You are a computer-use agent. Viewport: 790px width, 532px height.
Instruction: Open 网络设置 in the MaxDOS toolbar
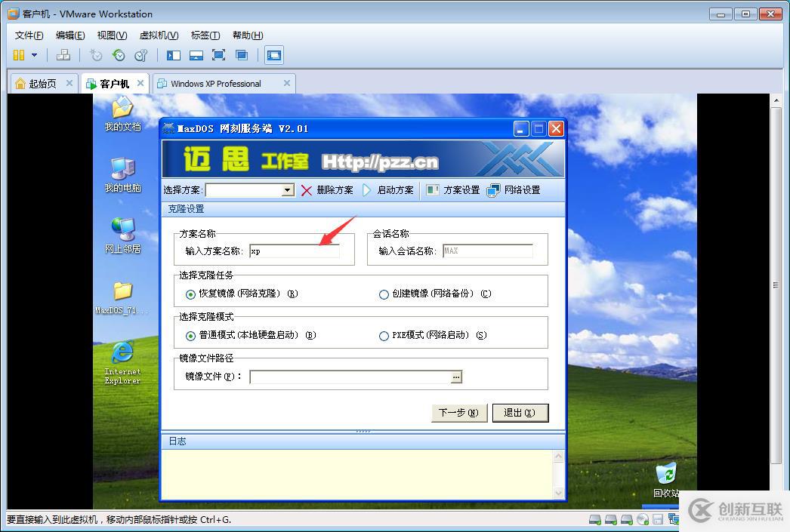[x=514, y=189]
